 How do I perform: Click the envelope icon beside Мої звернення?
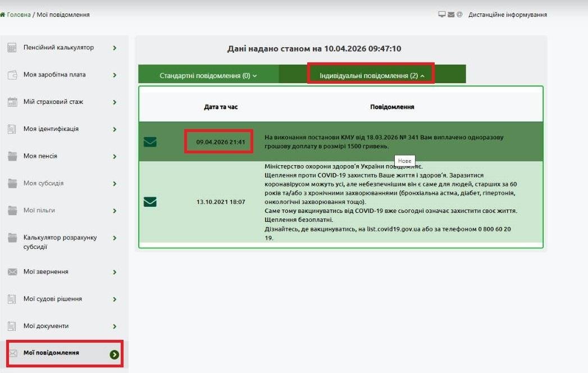click(x=12, y=272)
